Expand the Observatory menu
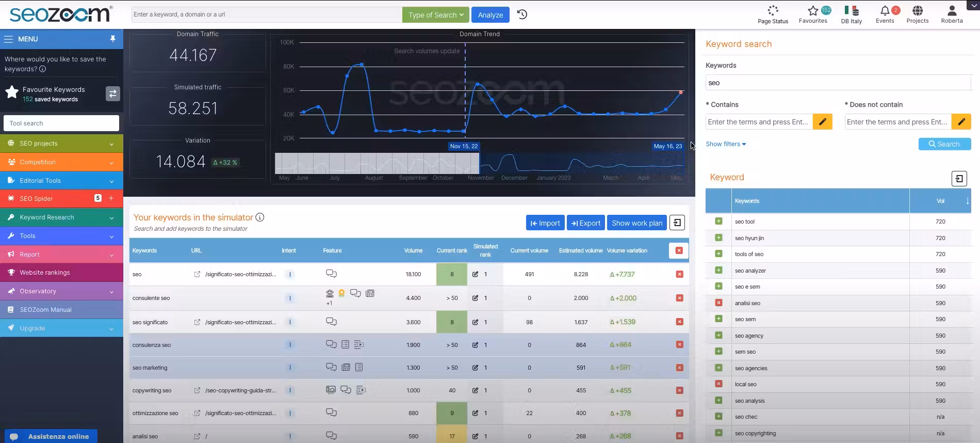The width and height of the screenshot is (980, 443). point(61,291)
